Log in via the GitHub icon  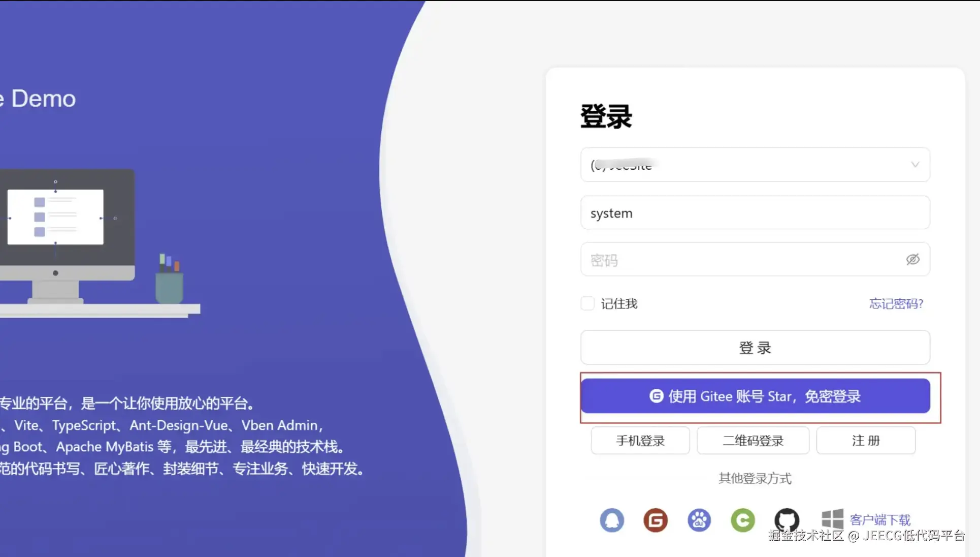coord(786,520)
